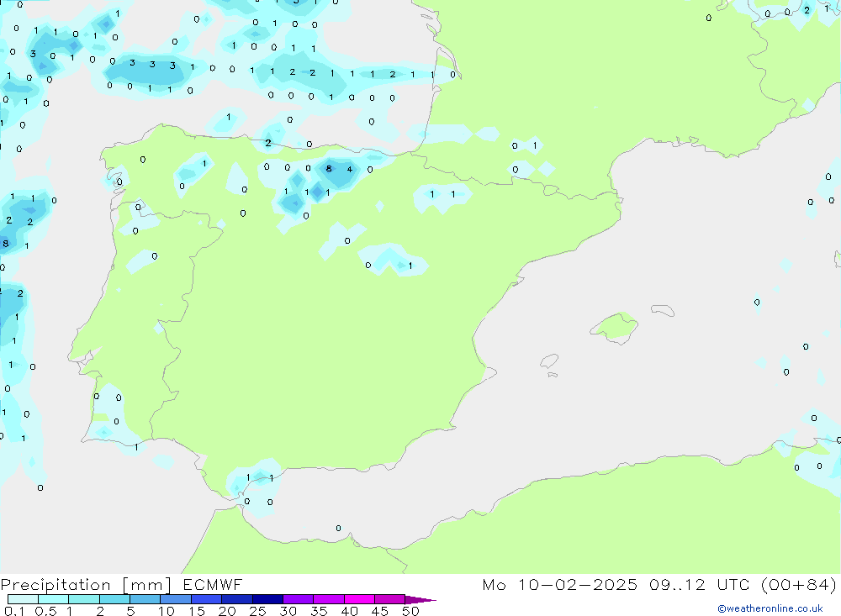Select the 10 to 15 mm legend swatch

coord(176,599)
